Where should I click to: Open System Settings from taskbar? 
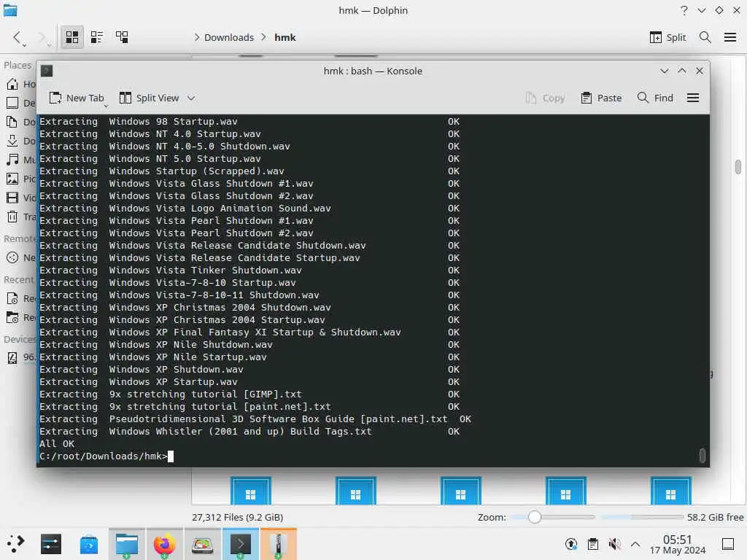coord(51,544)
